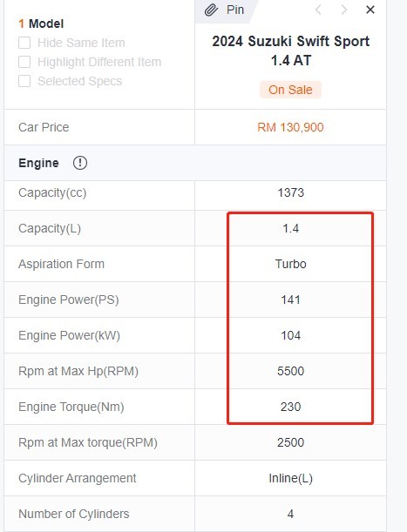Viewport: 407px width, 532px height.
Task: Go to next model with right arrow
Action: click(343, 10)
